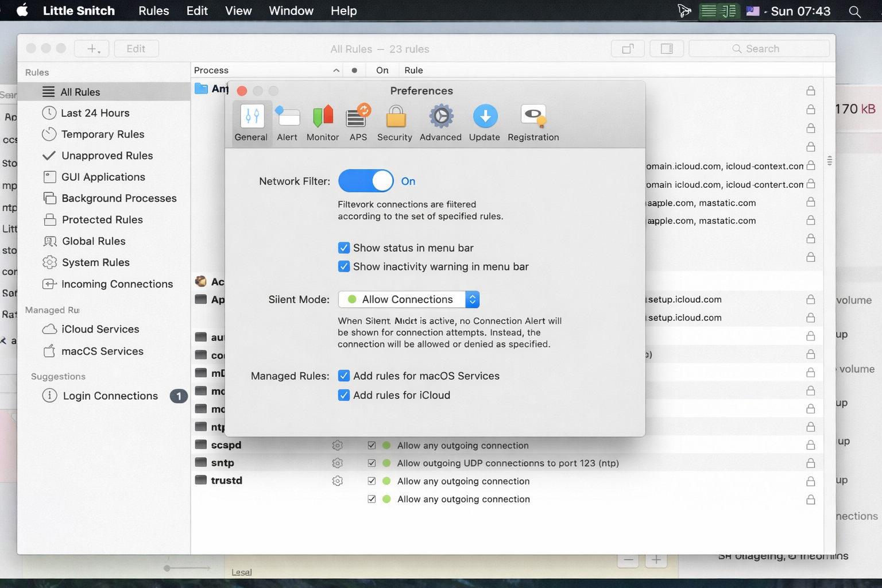Turn off the Network Filter switch
882x588 pixels.
click(366, 181)
